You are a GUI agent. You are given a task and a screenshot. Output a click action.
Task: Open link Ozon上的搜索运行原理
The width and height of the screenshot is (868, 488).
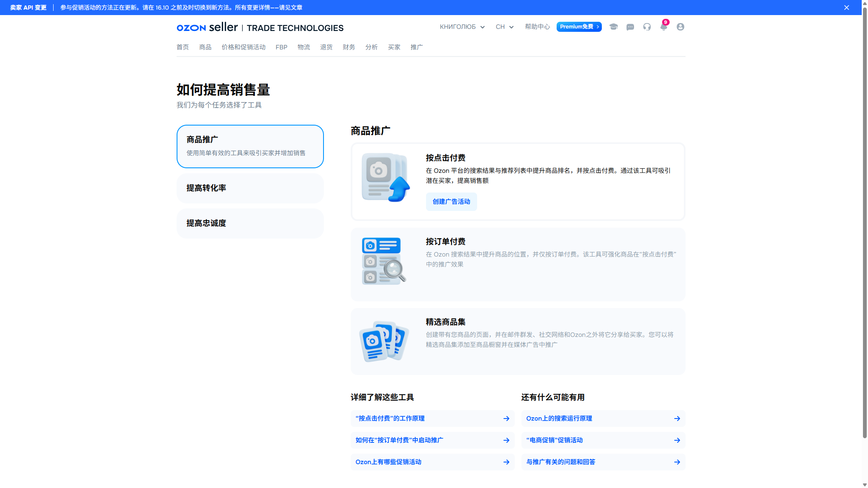[x=603, y=419]
